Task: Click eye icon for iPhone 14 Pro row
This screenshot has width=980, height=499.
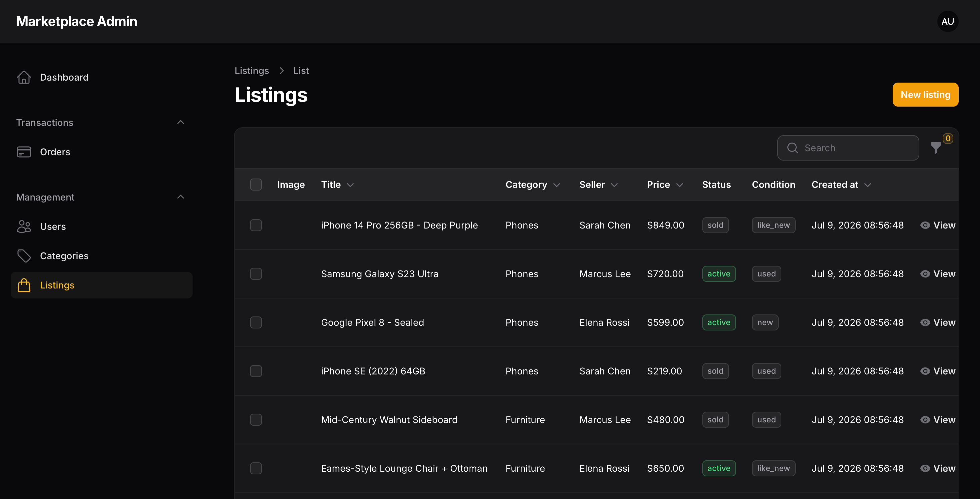Action: tap(925, 225)
